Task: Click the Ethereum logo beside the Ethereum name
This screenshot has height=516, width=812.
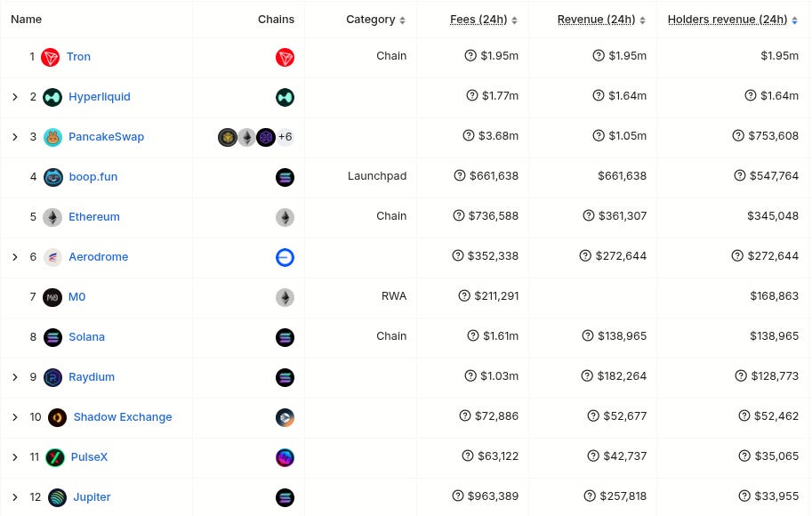Action: coord(52,217)
